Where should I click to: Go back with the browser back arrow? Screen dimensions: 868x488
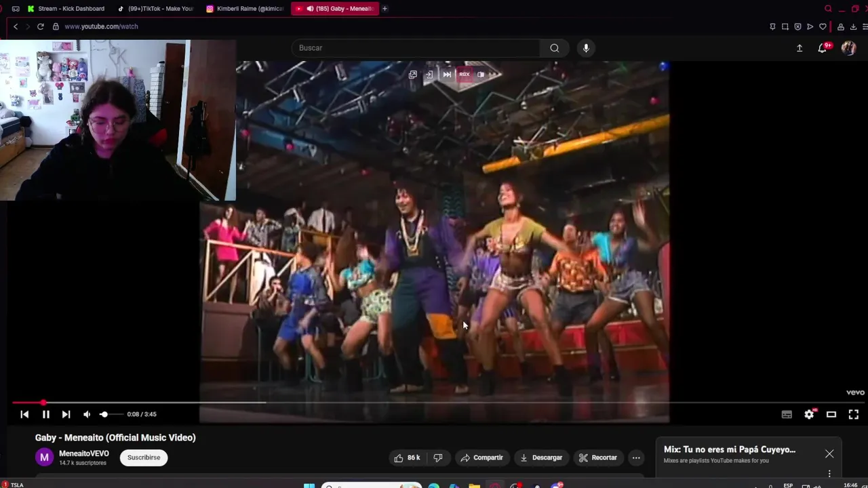pyautogui.click(x=16, y=26)
